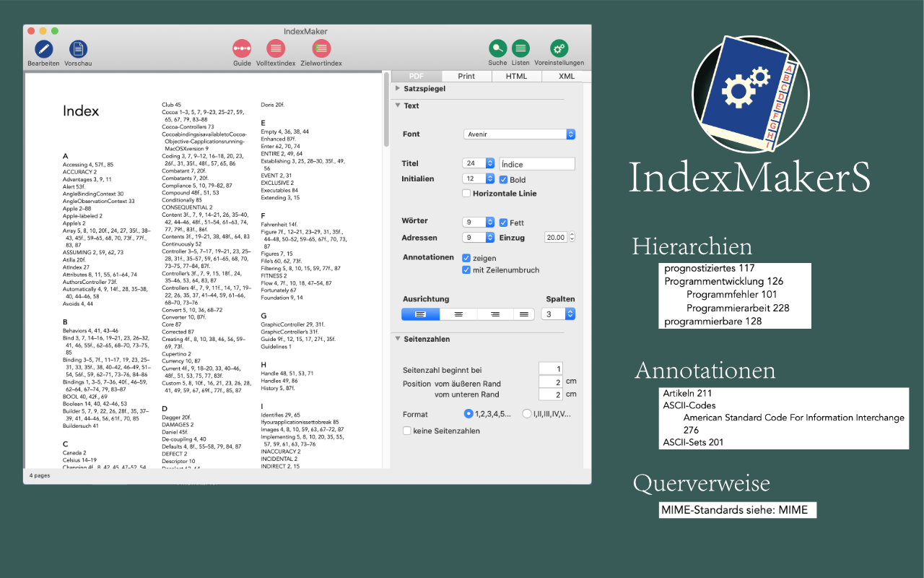Click the vom äußeren Rand field

[x=551, y=382]
